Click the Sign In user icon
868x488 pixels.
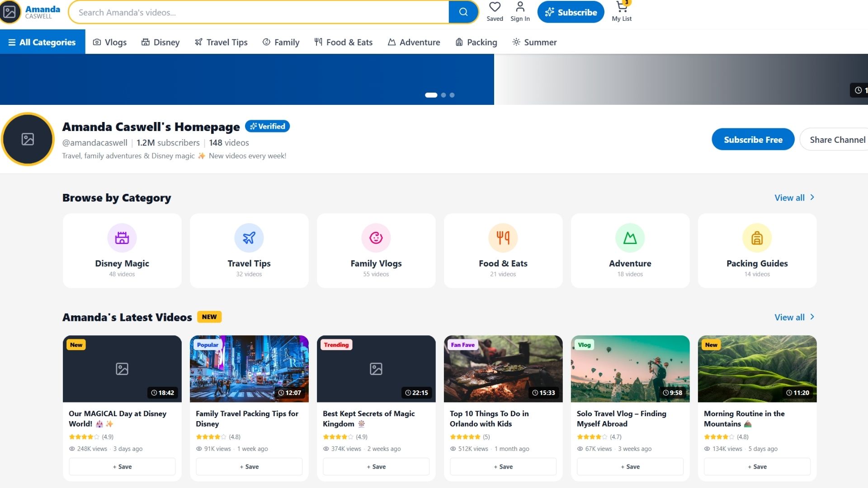[520, 8]
